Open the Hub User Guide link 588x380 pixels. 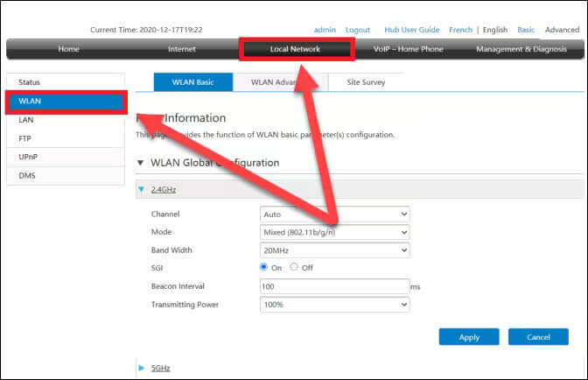[x=411, y=30]
